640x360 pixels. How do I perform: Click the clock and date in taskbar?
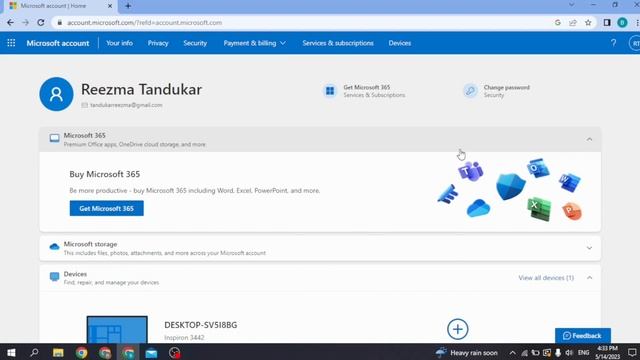[x=608, y=352]
